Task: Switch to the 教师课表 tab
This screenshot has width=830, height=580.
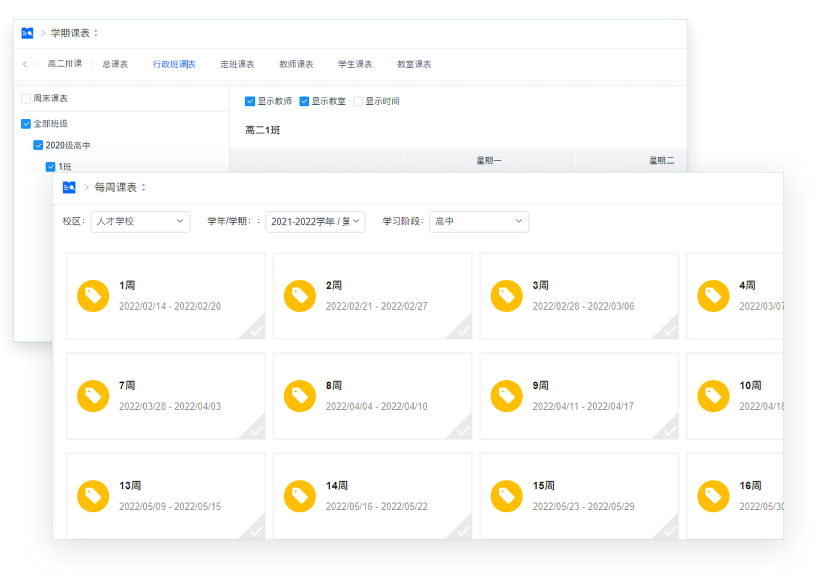Action: [294, 62]
